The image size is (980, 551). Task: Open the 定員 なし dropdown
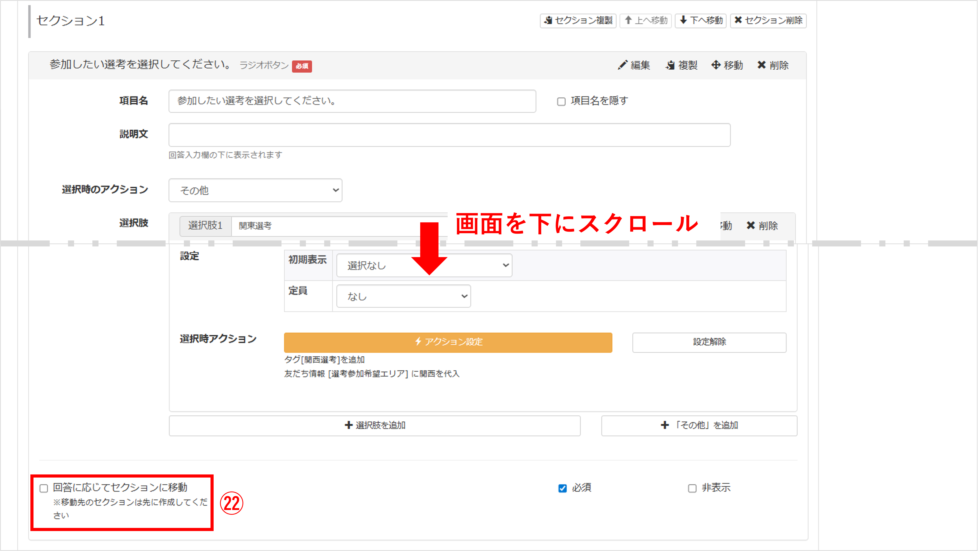(x=403, y=296)
